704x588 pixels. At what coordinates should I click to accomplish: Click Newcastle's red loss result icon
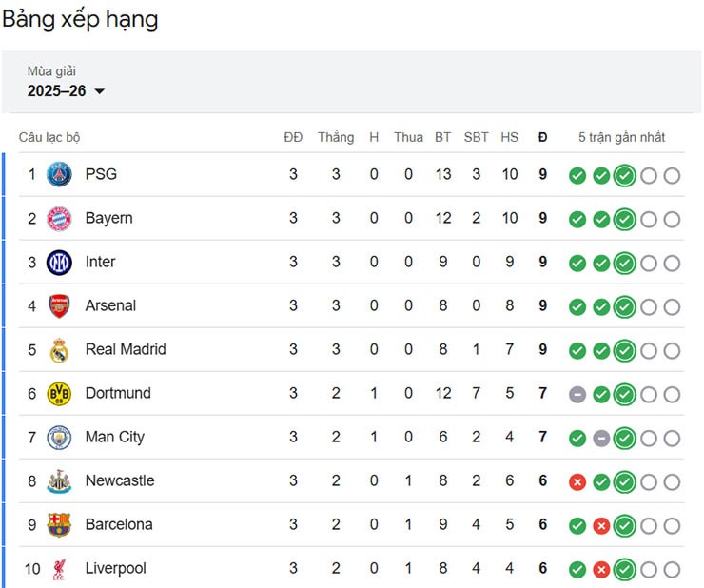tap(577, 482)
